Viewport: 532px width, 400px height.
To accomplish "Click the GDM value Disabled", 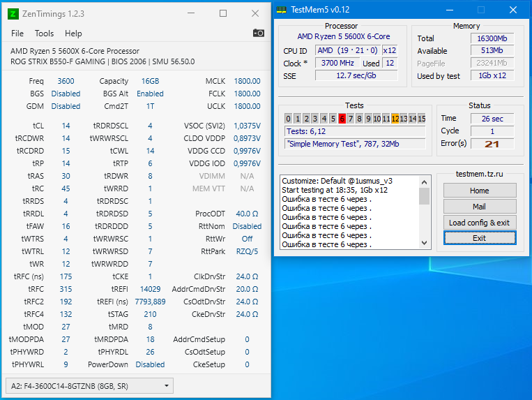I will click(x=66, y=106).
